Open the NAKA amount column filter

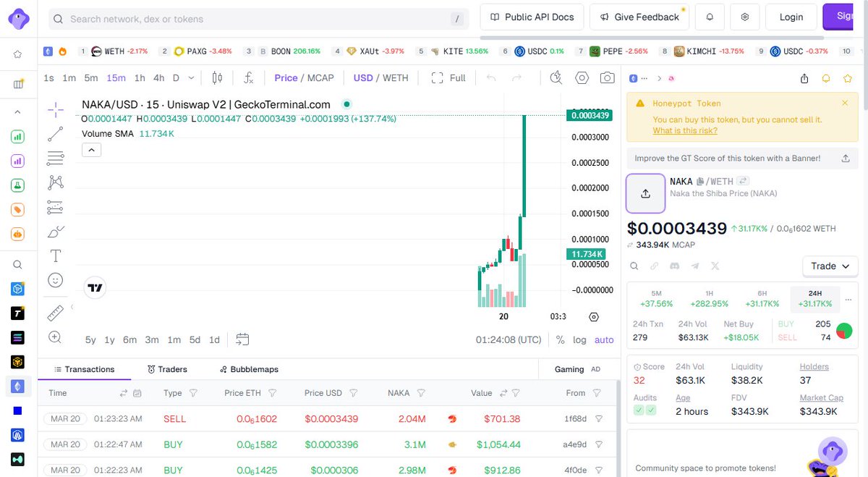[x=421, y=393]
